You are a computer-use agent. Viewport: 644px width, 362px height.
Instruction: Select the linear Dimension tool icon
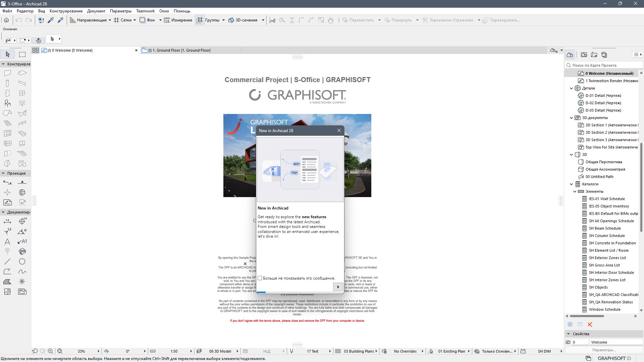pyautogui.click(x=7, y=221)
